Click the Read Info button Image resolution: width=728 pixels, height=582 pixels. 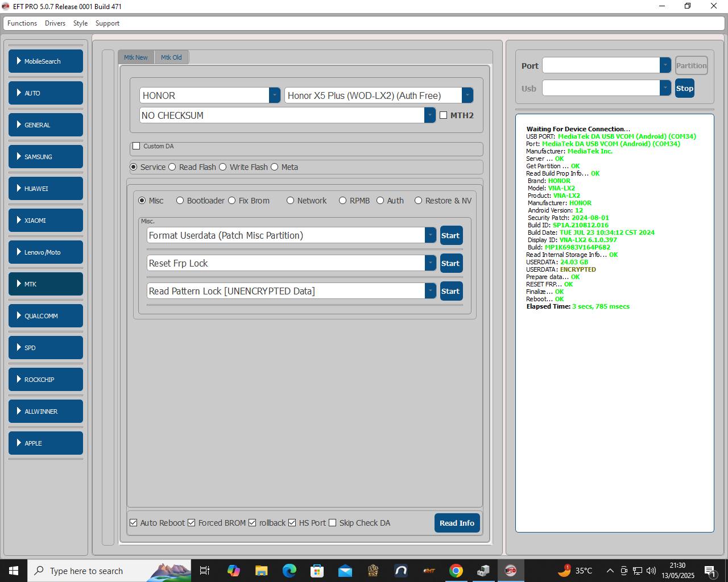[x=457, y=523]
